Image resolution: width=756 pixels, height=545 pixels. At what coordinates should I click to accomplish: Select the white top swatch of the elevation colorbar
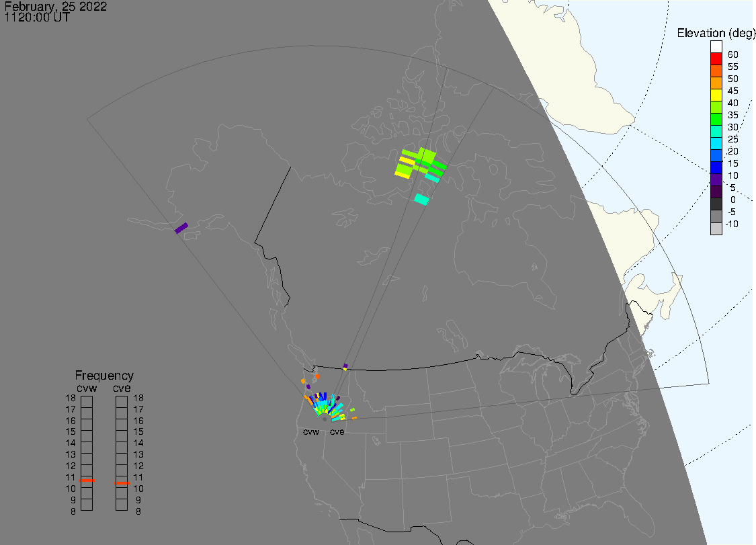[716, 47]
